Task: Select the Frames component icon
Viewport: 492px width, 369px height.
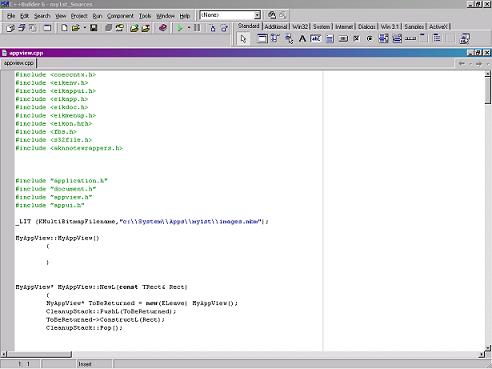Action: pyautogui.click(x=262, y=39)
